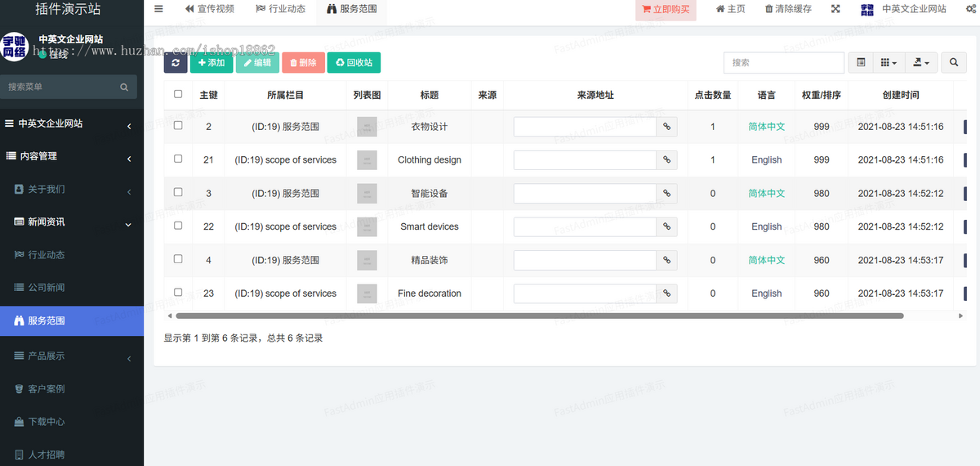This screenshot has height=466, width=980.
Task: Expand the 产品展示 sidebar item
Action: pyautogui.click(x=72, y=356)
